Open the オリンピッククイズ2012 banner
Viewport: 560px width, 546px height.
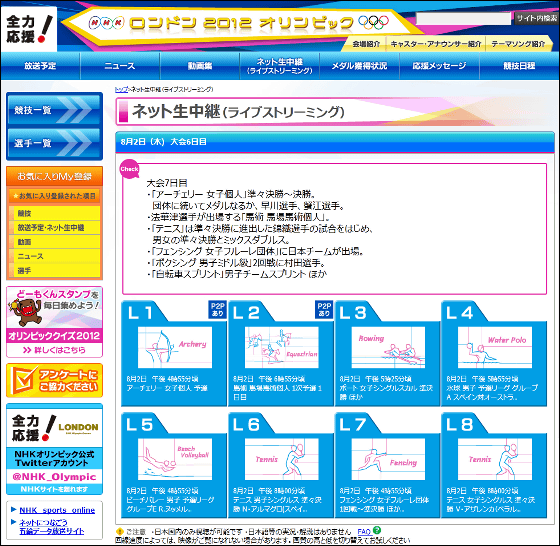coord(54,336)
